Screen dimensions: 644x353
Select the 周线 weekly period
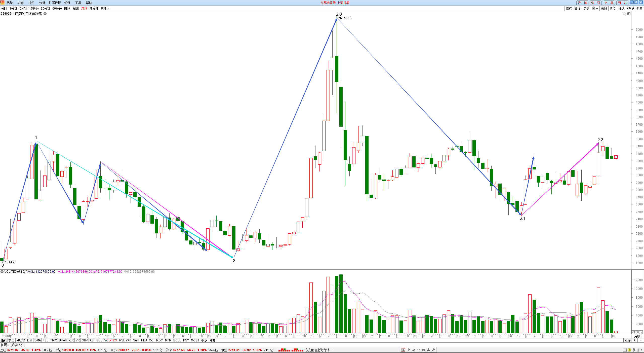click(x=76, y=9)
